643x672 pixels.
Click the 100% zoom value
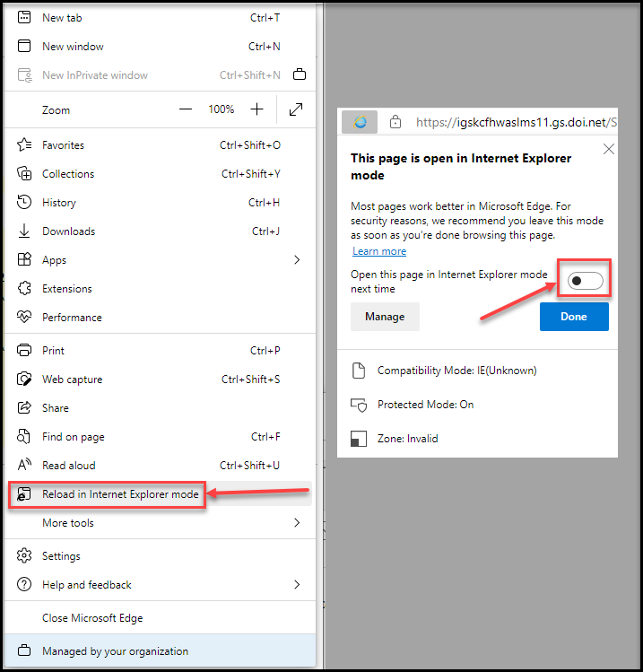click(221, 109)
